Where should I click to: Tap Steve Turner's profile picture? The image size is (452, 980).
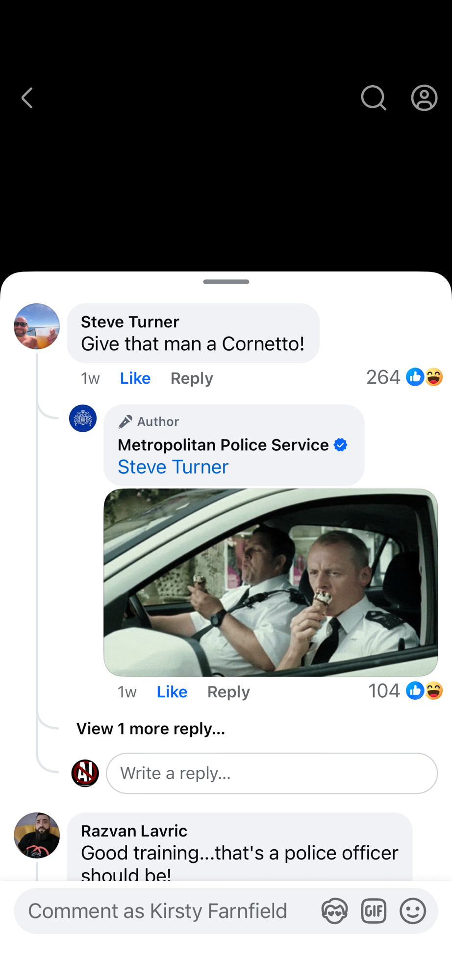coord(37,326)
